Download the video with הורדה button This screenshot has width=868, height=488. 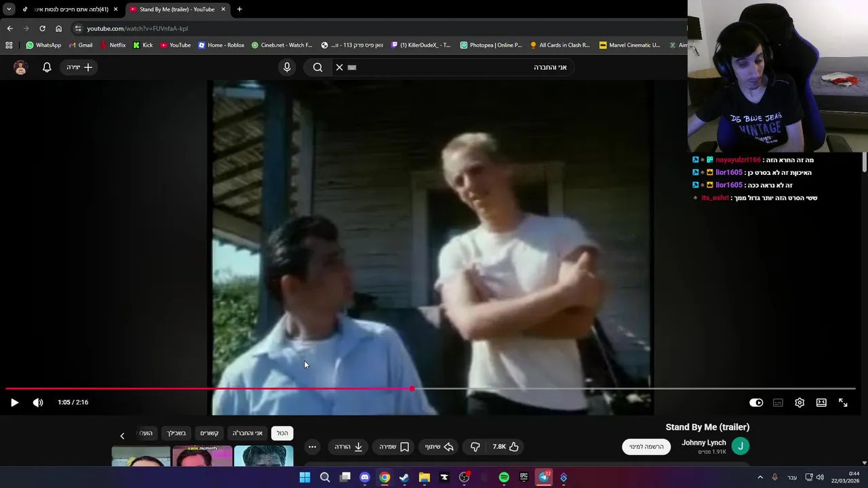coord(349,447)
